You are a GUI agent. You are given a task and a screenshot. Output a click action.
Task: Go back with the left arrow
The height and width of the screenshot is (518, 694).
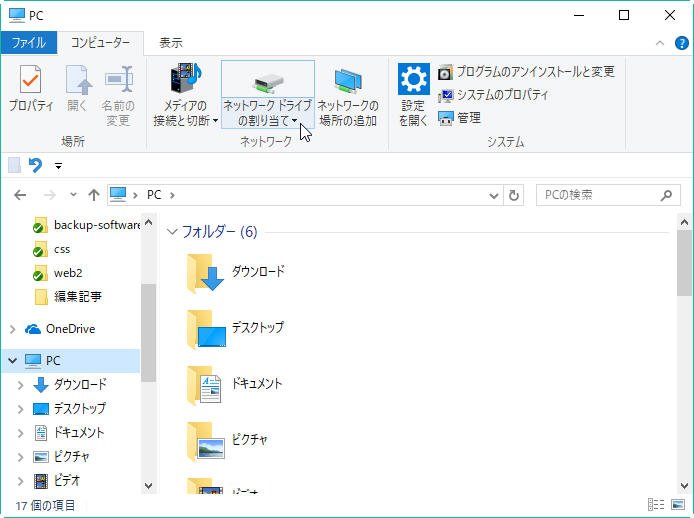(x=20, y=195)
